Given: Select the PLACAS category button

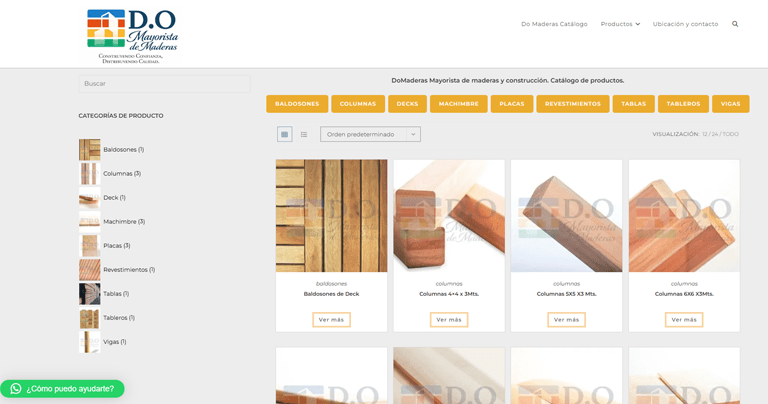Looking at the screenshot, I should pyautogui.click(x=512, y=104).
